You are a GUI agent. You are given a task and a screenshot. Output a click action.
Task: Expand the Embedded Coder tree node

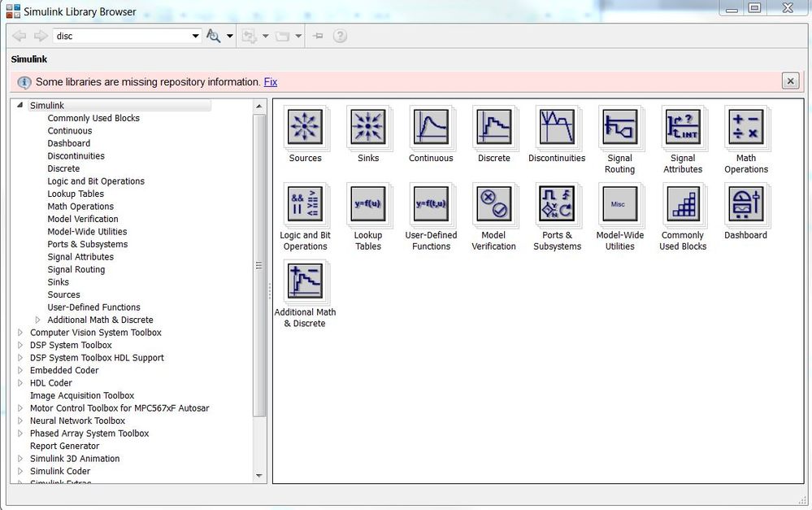[x=20, y=370]
